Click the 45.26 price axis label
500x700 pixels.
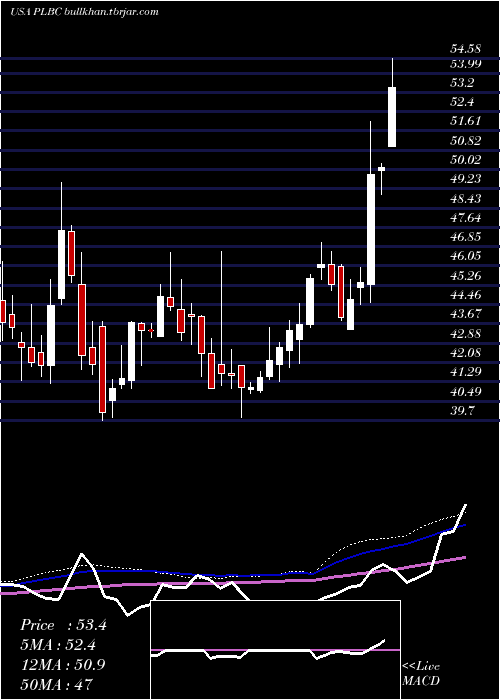point(465,276)
